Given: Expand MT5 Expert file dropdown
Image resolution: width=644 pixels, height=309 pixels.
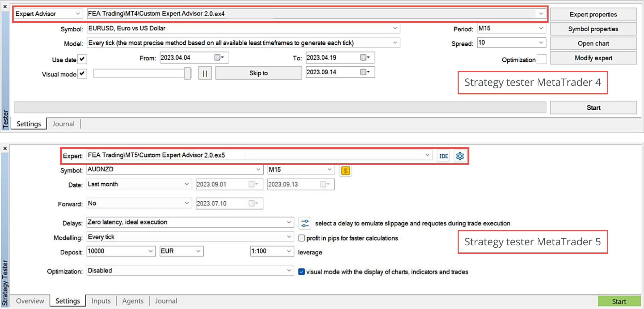Looking at the screenshot, I should pyautogui.click(x=427, y=155).
